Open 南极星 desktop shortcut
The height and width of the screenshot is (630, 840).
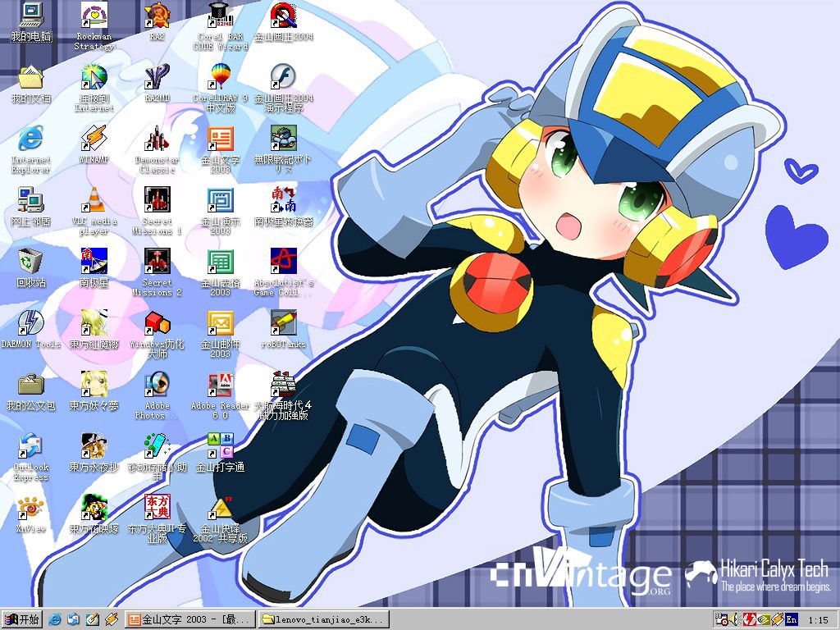(94, 268)
